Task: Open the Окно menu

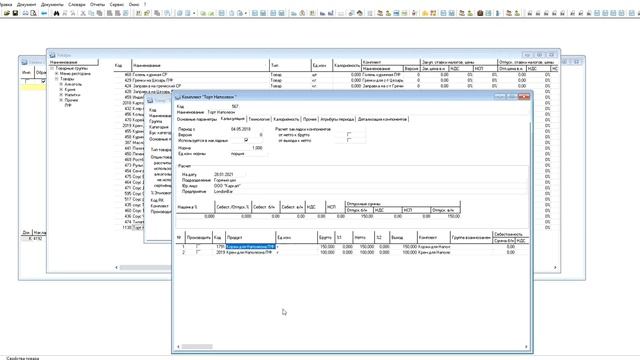Action: pos(134,4)
